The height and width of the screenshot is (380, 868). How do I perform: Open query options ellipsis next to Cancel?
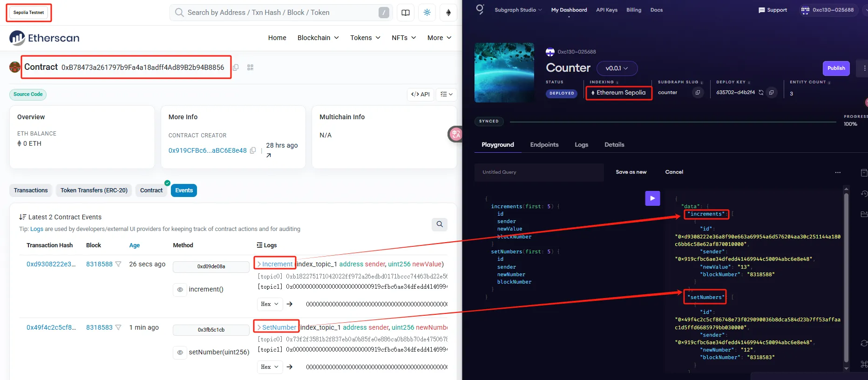(838, 172)
